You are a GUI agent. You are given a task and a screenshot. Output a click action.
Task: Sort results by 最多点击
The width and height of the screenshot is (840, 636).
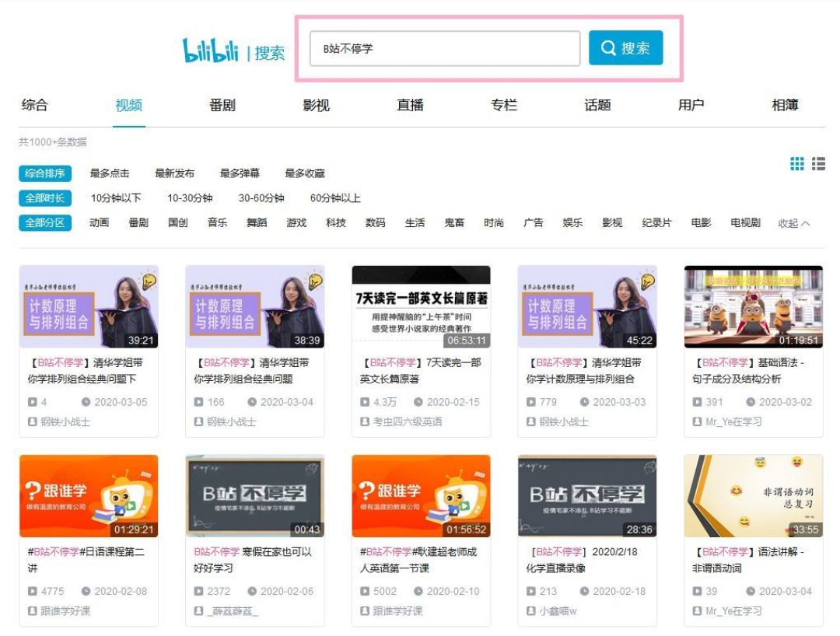click(x=110, y=173)
